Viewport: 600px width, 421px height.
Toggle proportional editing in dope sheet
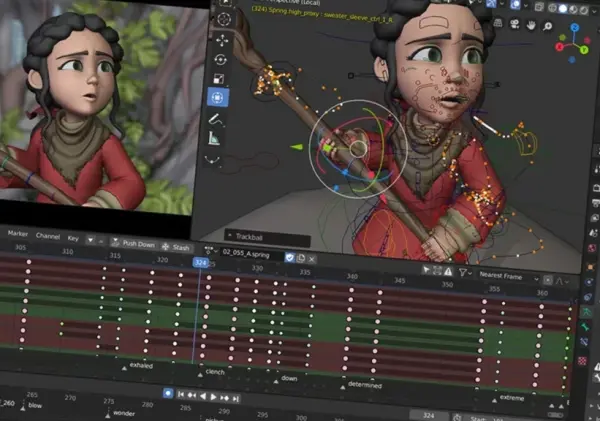pos(548,280)
